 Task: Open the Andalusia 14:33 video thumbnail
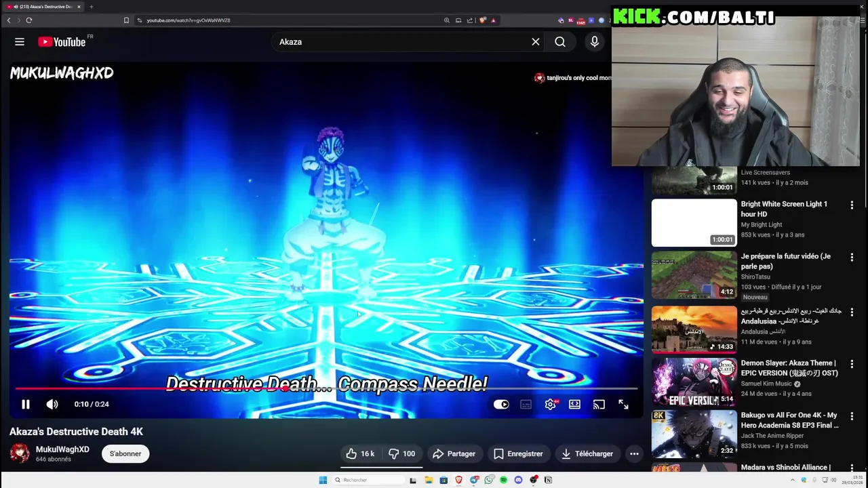(694, 329)
